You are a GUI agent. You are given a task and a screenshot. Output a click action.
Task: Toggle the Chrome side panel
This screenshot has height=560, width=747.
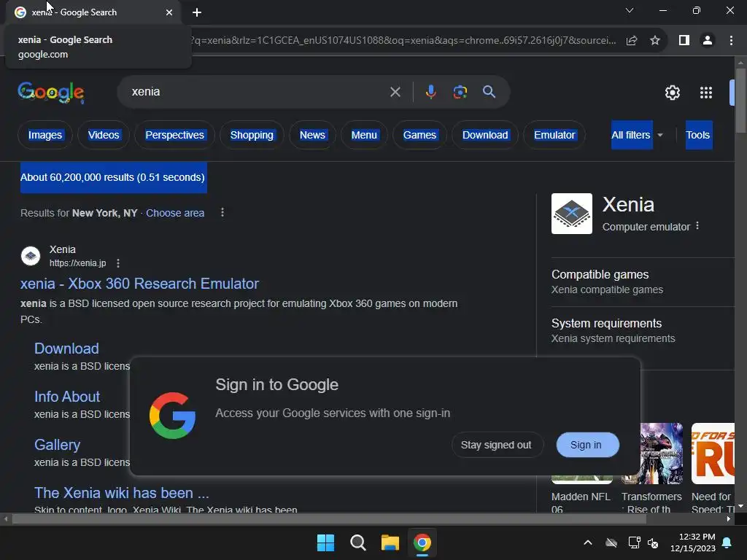684,41
